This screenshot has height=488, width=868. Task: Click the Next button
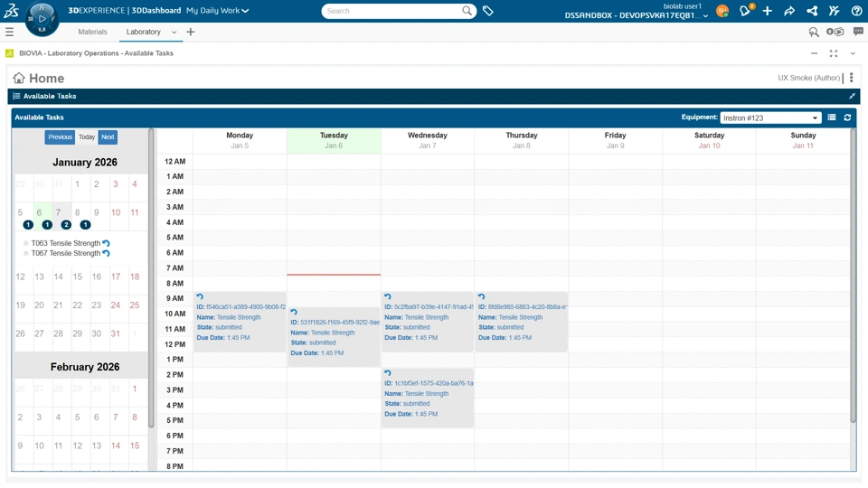[x=108, y=137]
